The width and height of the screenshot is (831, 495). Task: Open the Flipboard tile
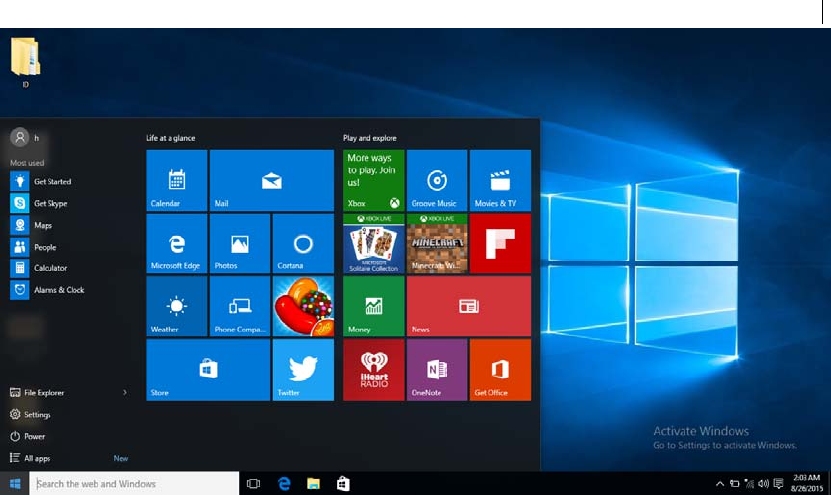[500, 243]
